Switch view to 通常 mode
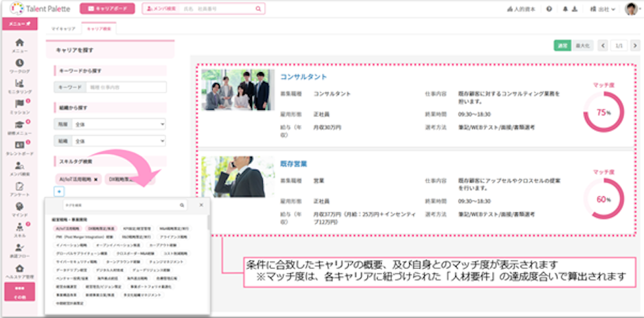The width and height of the screenshot is (644, 318). tap(562, 45)
